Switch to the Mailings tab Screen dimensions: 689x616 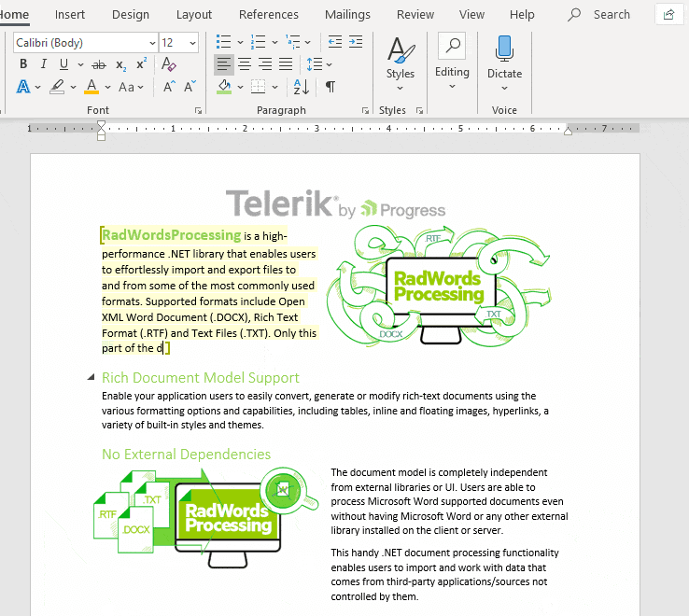pos(347,15)
